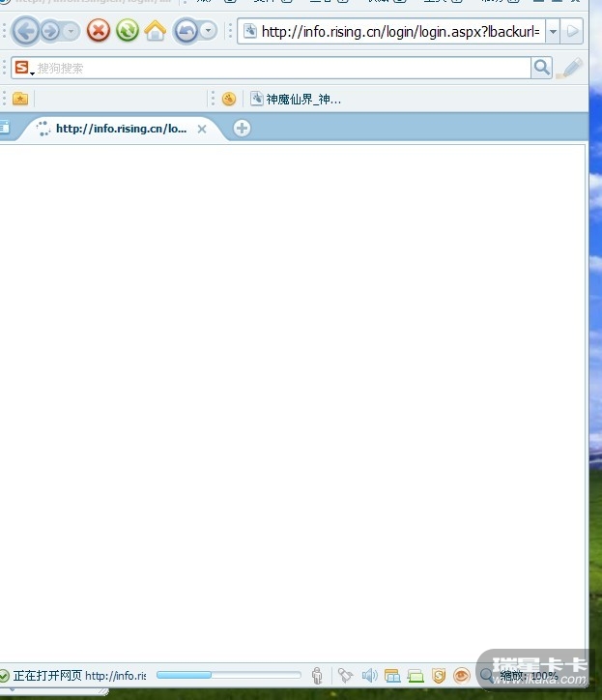The height and width of the screenshot is (700, 602).
Task: Close the info.rising.cn tab
Action: [x=202, y=129]
